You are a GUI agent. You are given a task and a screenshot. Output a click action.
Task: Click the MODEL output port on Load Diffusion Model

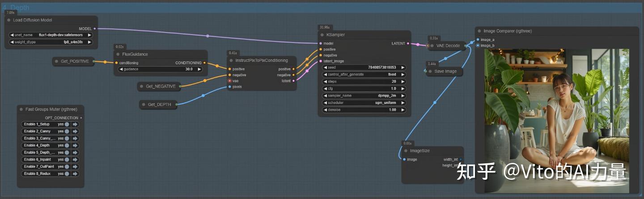pyautogui.click(x=94, y=29)
